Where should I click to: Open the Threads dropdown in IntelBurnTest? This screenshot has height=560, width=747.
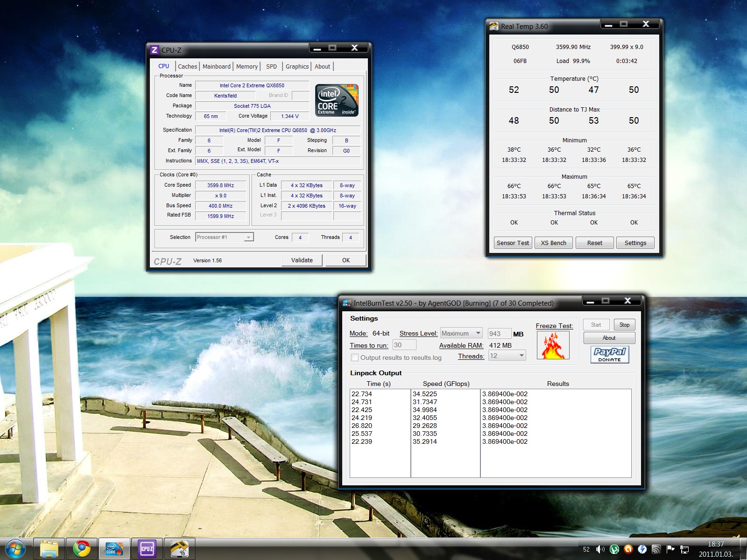click(507, 356)
